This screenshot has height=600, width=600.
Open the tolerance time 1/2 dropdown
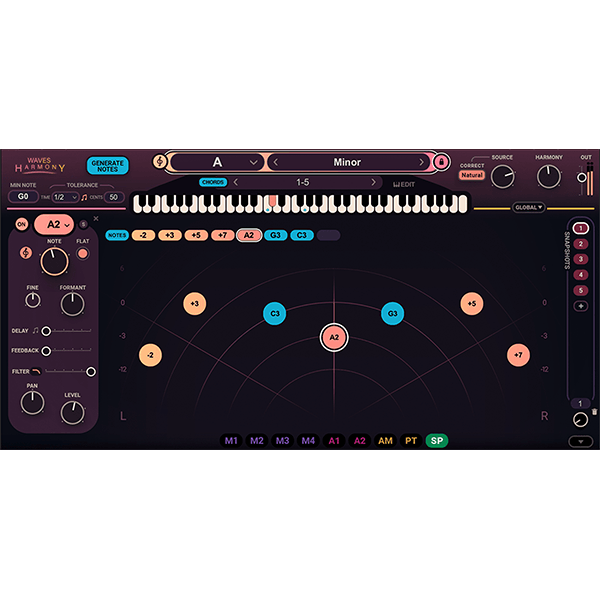pyautogui.click(x=64, y=197)
